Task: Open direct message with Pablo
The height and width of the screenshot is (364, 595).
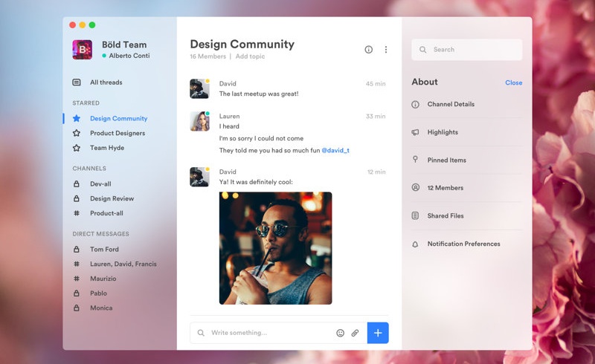Action: [x=98, y=293]
